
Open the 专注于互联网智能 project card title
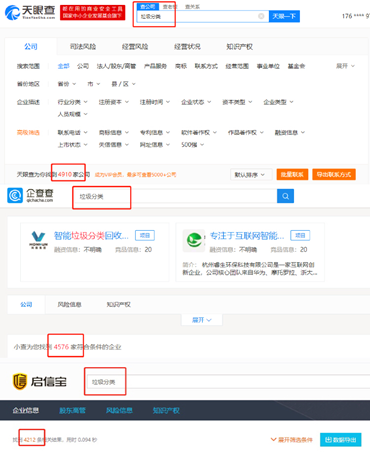(247, 236)
